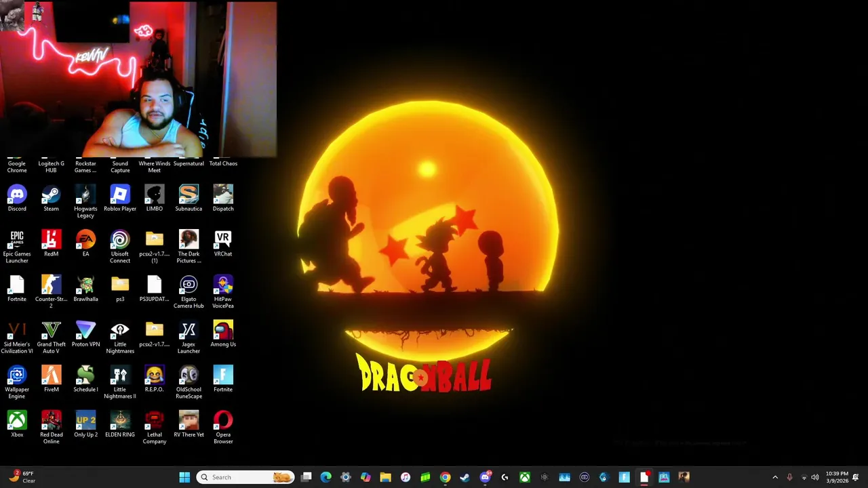Image resolution: width=868 pixels, height=488 pixels.
Task: Select the FiveM shortcut
Action: (51, 379)
